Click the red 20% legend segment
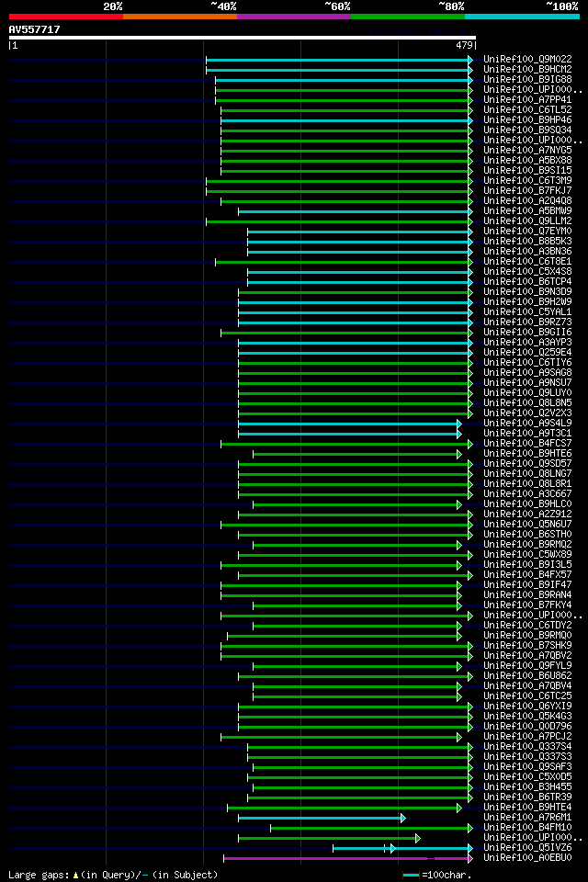Image resolution: width=588 pixels, height=882 pixels. tap(66, 17)
